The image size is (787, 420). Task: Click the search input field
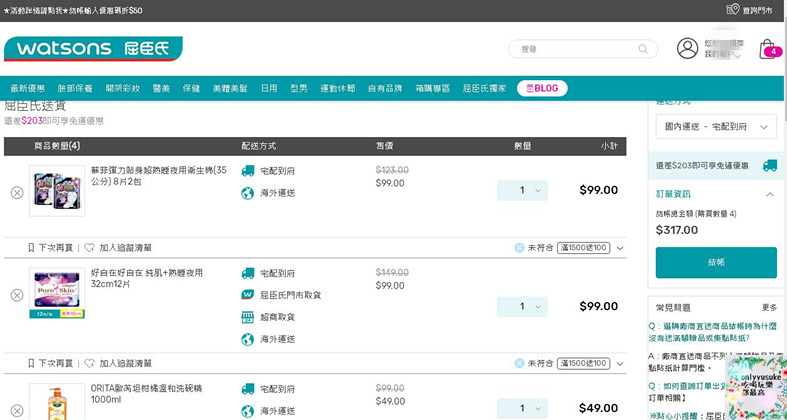pos(575,49)
